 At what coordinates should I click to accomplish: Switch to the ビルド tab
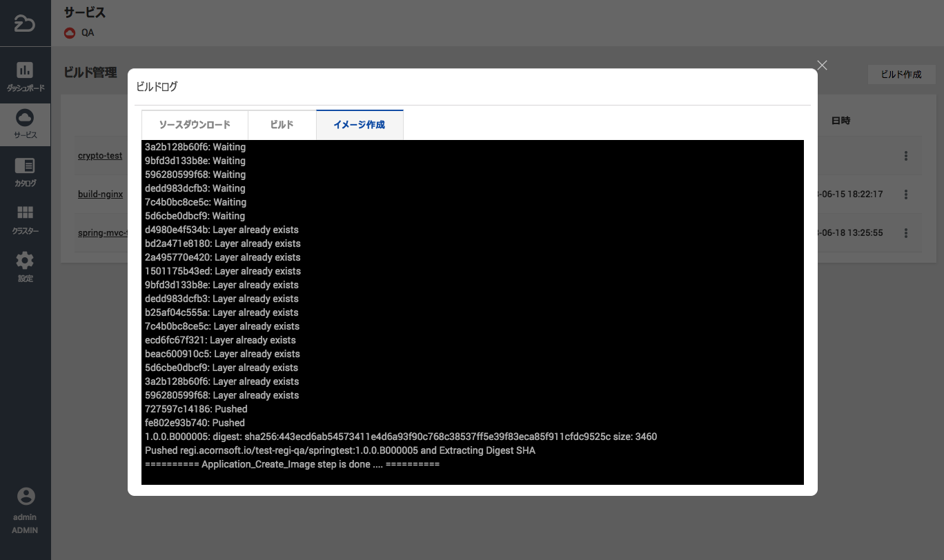coord(282,125)
